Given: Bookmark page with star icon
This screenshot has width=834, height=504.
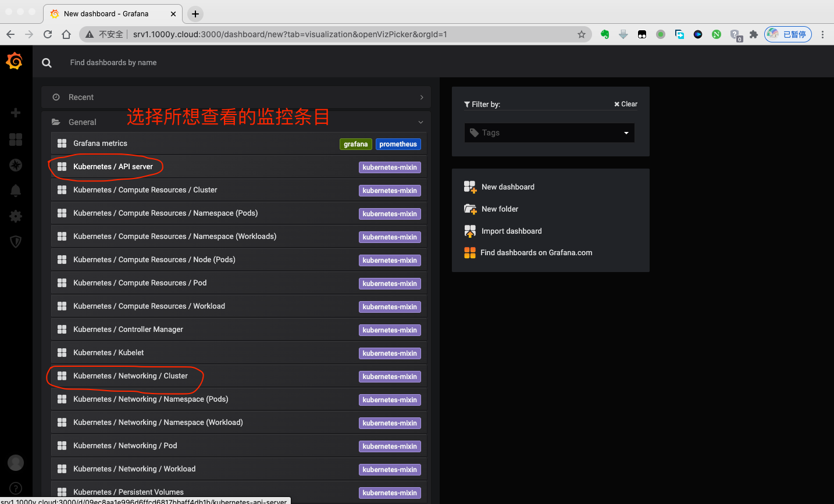Looking at the screenshot, I should 581,34.
